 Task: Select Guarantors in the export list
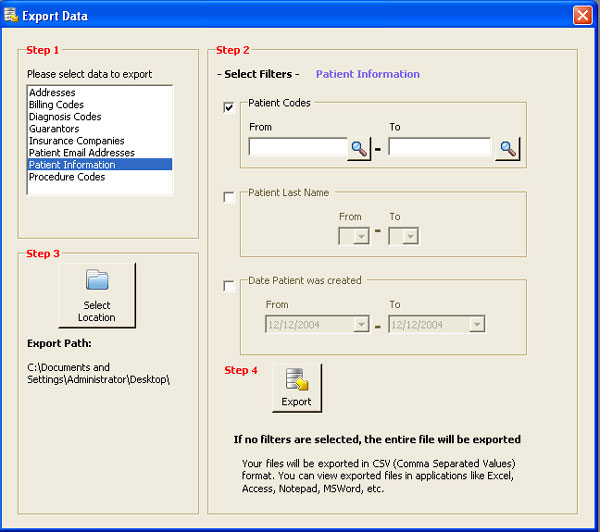point(54,129)
